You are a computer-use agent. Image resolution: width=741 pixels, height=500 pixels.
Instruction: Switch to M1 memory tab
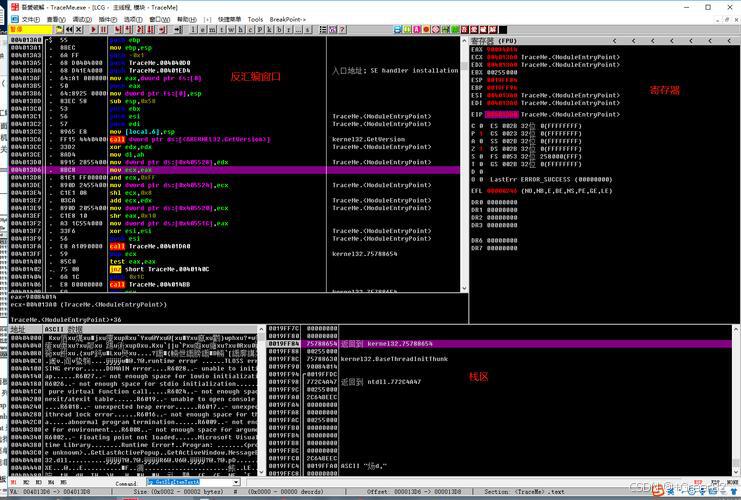(14, 483)
